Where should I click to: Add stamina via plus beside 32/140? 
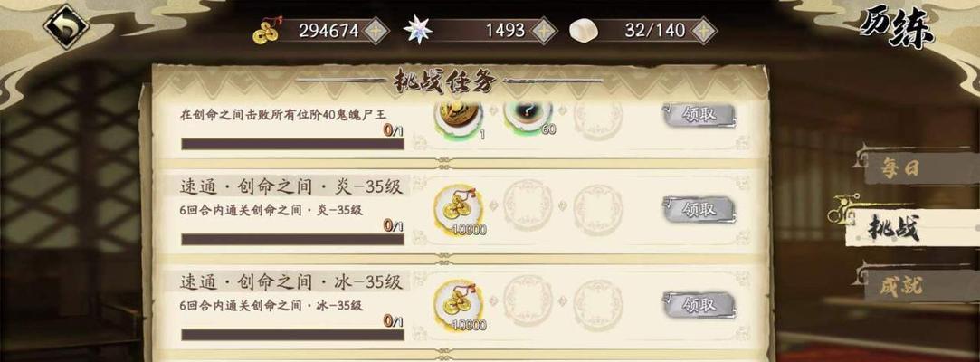pyautogui.click(x=704, y=31)
